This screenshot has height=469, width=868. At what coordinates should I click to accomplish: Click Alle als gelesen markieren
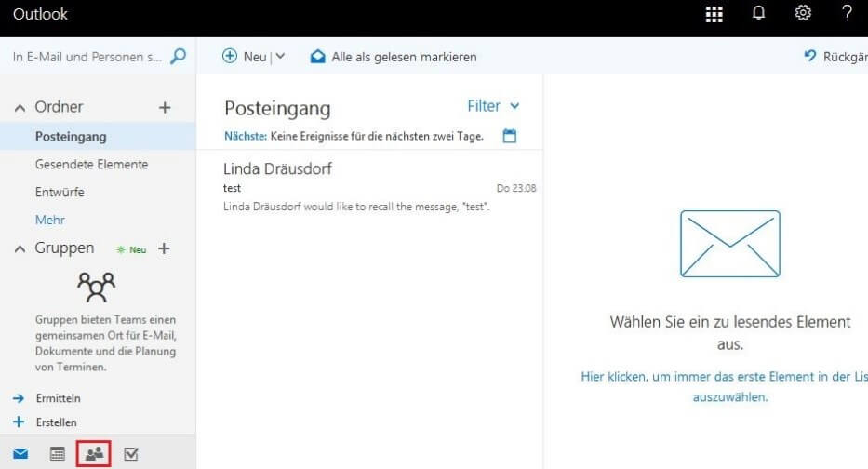click(x=394, y=57)
